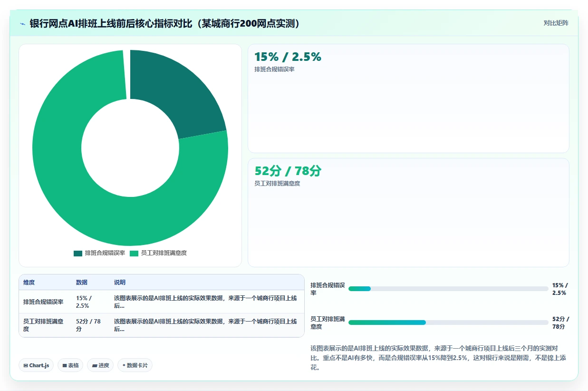Image resolution: width=588 pixels, height=391 pixels.
Task: Toggle the 排班合规错误率 legend entry
Action: pos(99,253)
